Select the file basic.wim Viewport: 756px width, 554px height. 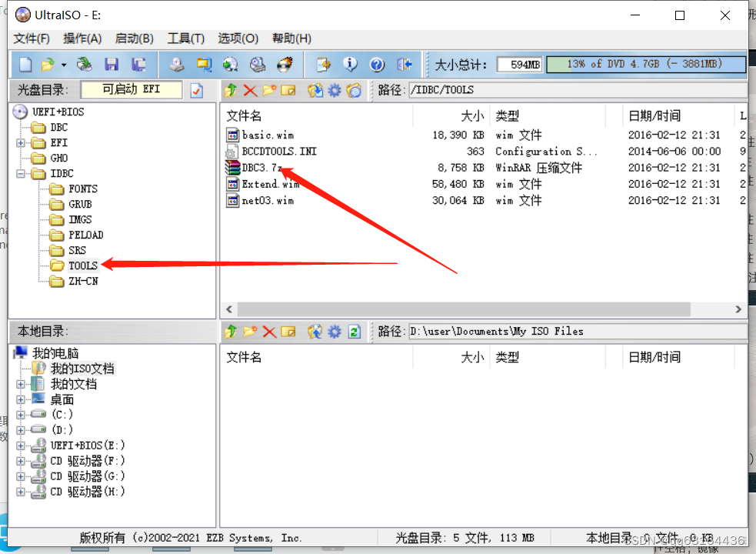point(268,135)
